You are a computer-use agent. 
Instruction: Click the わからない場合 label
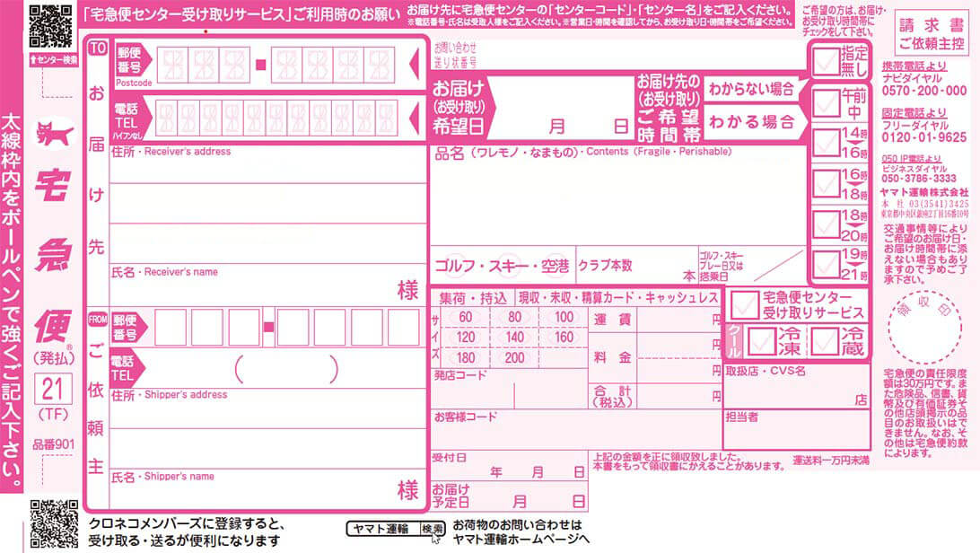[751, 90]
